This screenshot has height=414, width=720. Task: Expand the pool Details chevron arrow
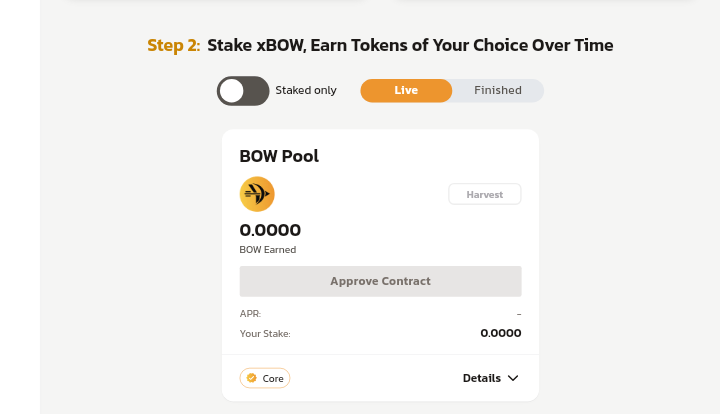pyautogui.click(x=514, y=378)
